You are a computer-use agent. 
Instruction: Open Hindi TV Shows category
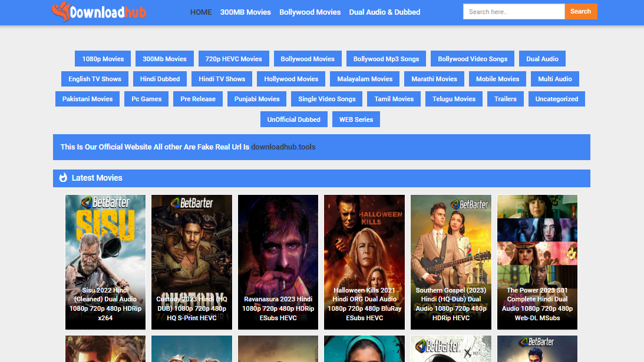pos(222,79)
